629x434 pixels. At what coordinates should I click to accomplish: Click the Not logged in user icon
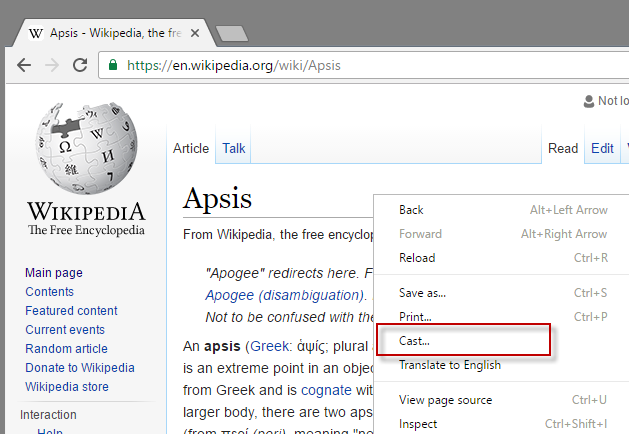(x=588, y=101)
